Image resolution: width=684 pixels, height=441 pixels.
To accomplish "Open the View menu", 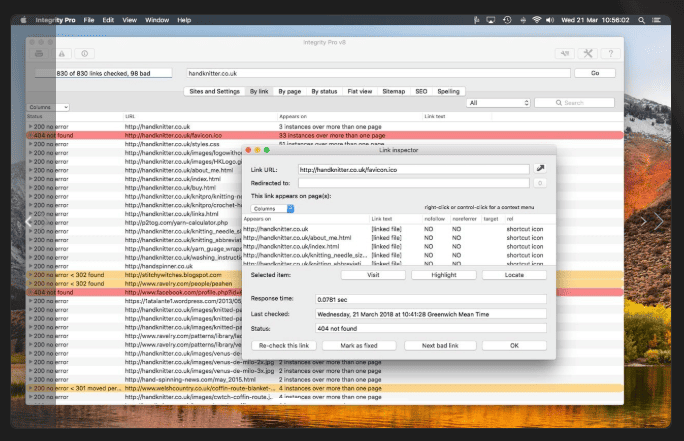I will pos(129,20).
